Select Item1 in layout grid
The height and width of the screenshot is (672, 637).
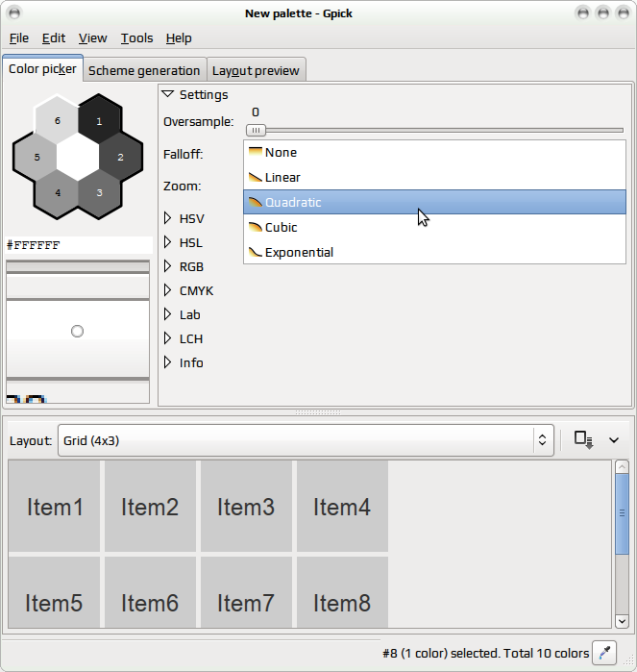pos(54,506)
